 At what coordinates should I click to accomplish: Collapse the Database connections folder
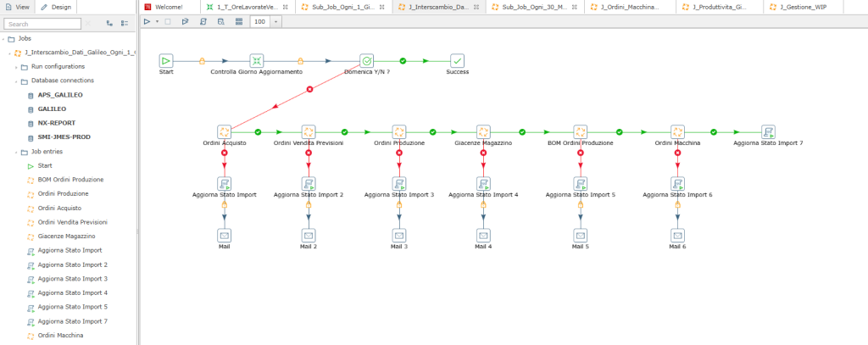pyautogui.click(x=16, y=81)
